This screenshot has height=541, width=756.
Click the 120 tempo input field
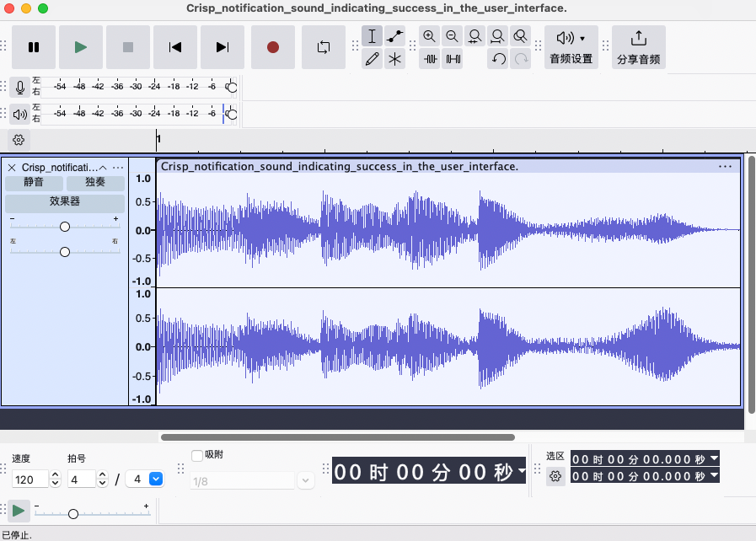(29, 479)
